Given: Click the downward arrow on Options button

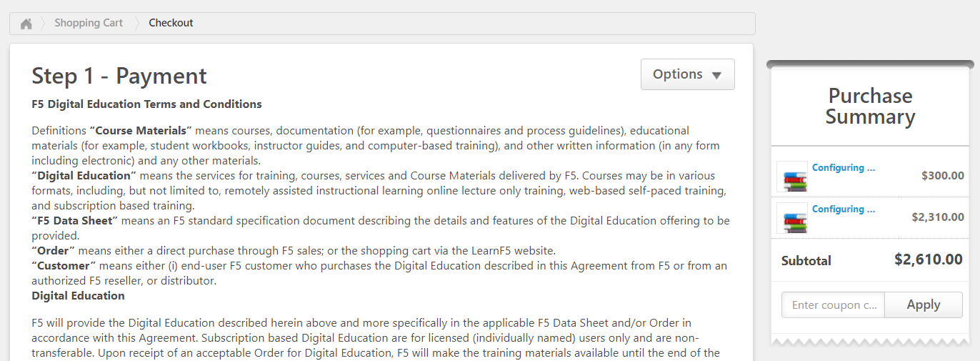Looking at the screenshot, I should [x=717, y=75].
